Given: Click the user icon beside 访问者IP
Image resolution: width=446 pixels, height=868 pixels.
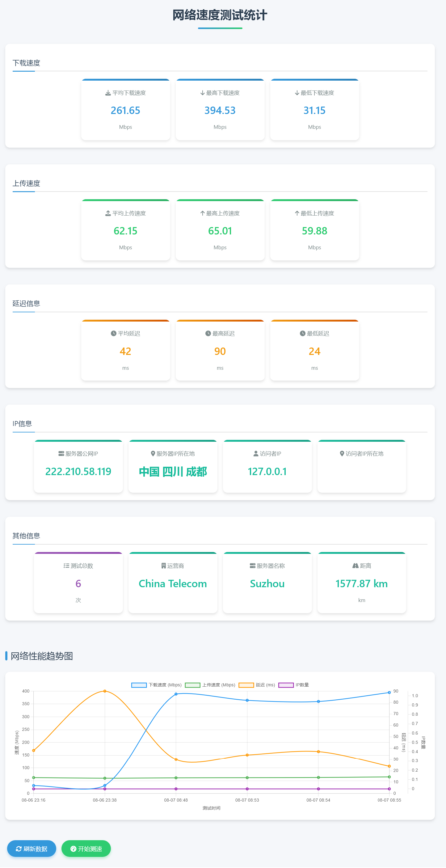Looking at the screenshot, I should [256, 453].
